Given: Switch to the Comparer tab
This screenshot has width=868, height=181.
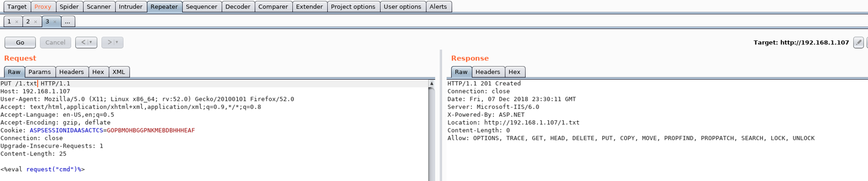Looking at the screenshot, I should [x=273, y=7].
